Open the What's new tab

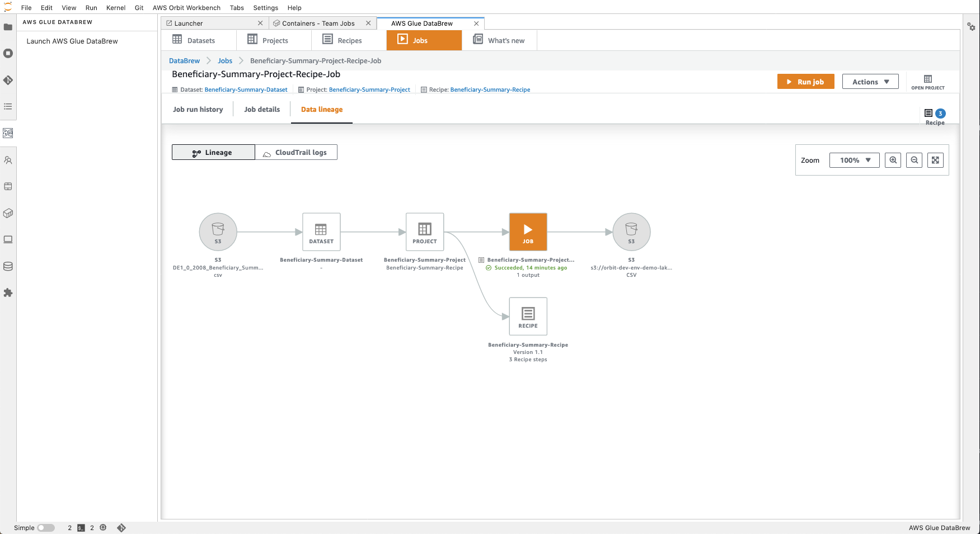[x=499, y=40]
